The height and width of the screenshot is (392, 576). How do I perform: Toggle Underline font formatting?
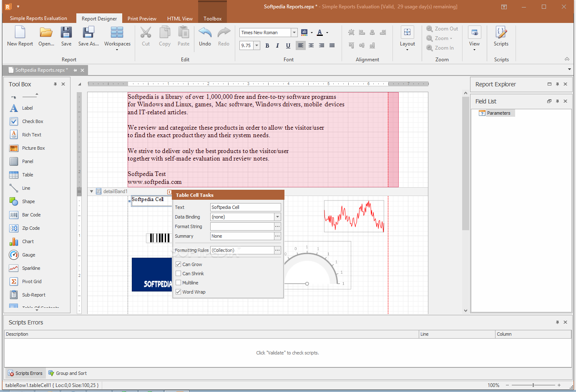click(288, 45)
